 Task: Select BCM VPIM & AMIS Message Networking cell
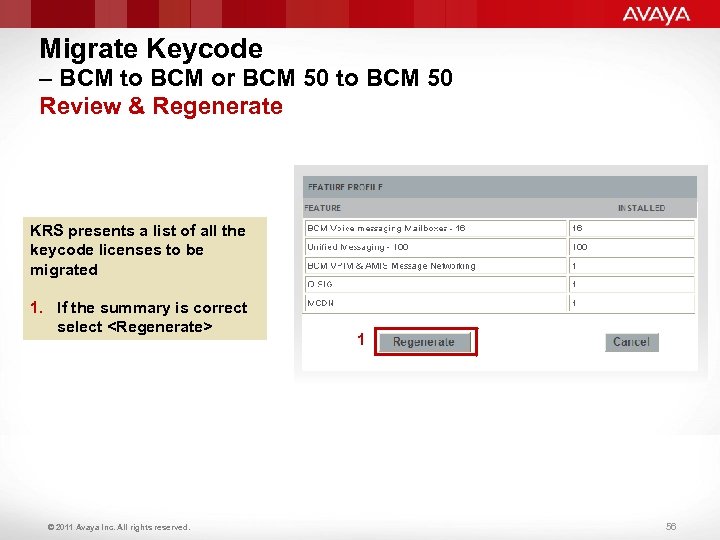click(x=435, y=266)
